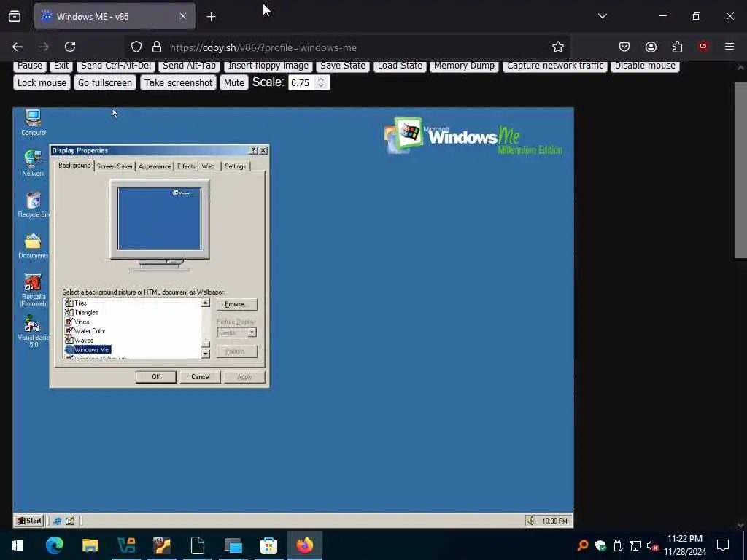Viewport: 747px width, 560px height.
Task: Click the Apply button
Action: [x=244, y=377]
